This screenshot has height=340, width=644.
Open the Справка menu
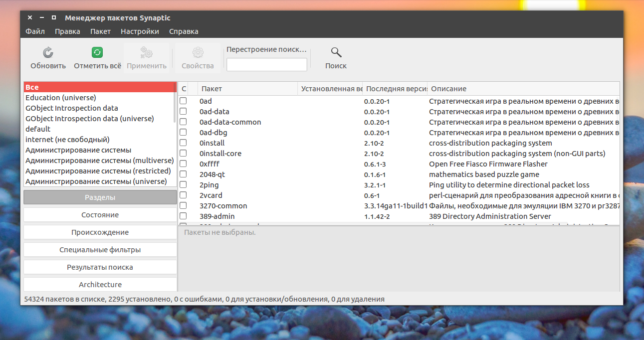184,31
